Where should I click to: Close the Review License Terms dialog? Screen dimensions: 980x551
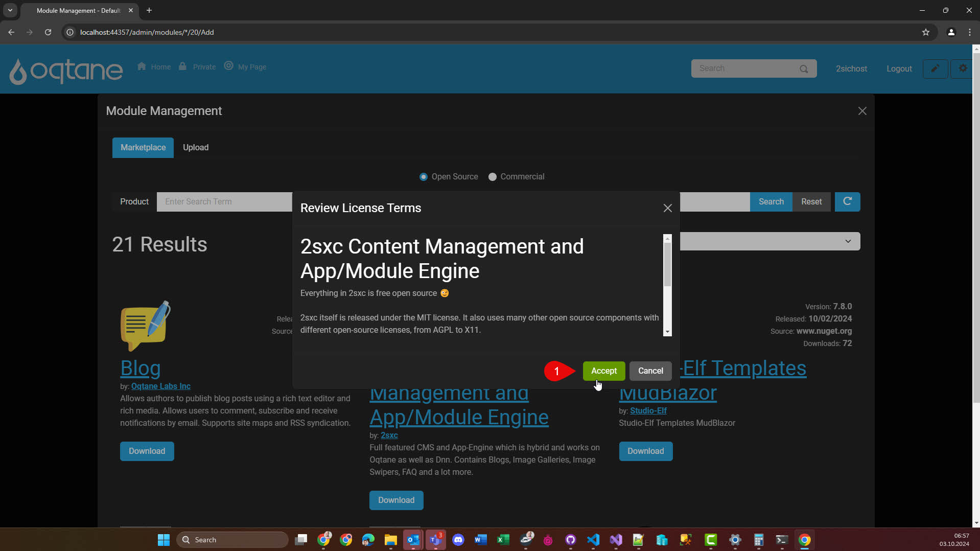point(667,208)
